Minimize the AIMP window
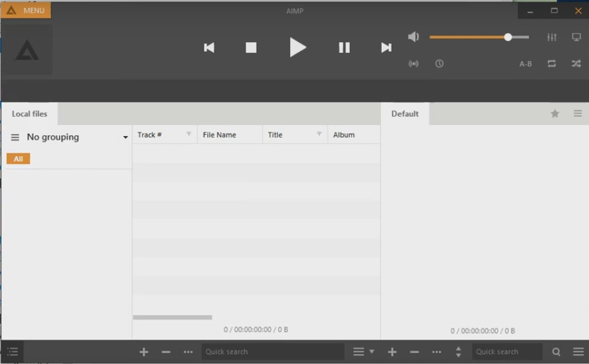 pyautogui.click(x=530, y=11)
